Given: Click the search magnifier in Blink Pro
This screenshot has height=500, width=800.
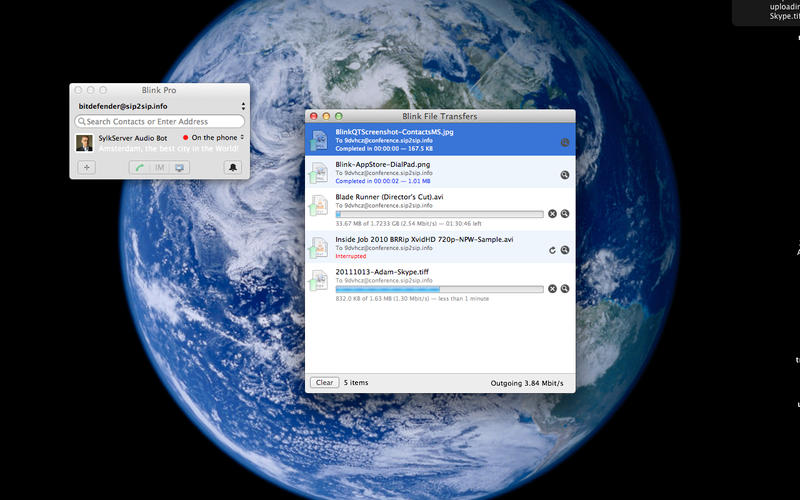Looking at the screenshot, I should tap(82, 121).
